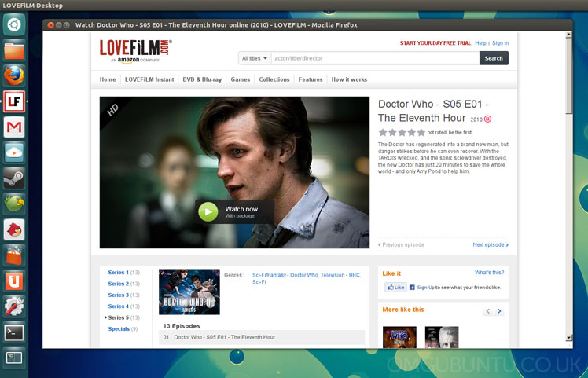Click the age rating 12 badge
The height and width of the screenshot is (378, 588).
[x=487, y=119]
